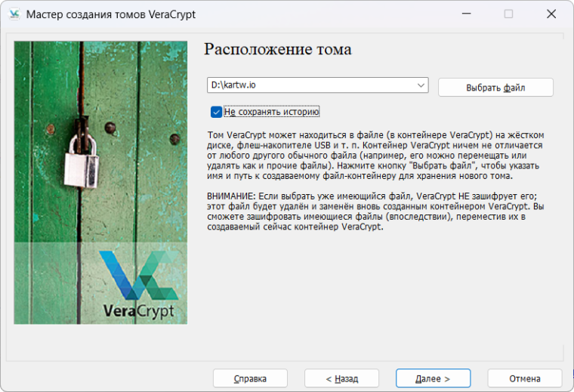This screenshot has width=574, height=392.
Task: Click the 'VeraCrypt' wordmark under the logo
Action: [139, 310]
